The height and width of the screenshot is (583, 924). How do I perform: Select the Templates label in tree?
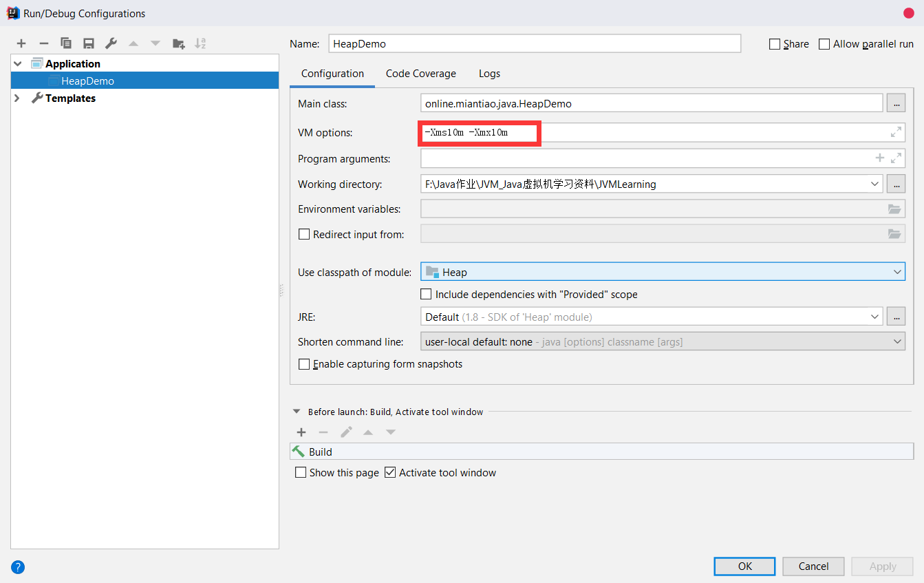(70, 98)
